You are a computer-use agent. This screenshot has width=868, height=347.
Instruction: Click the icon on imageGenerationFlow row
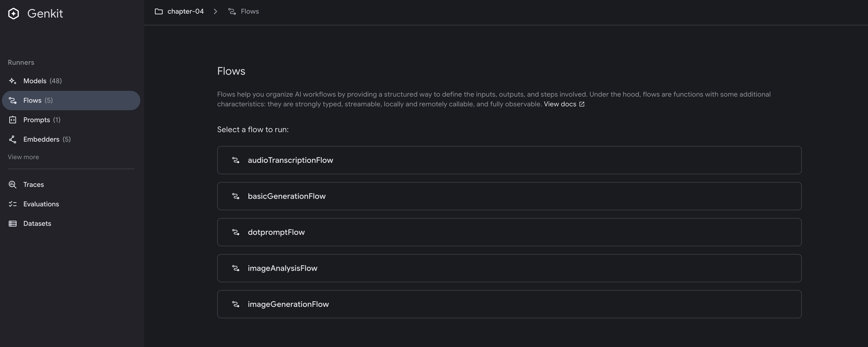pos(236,304)
